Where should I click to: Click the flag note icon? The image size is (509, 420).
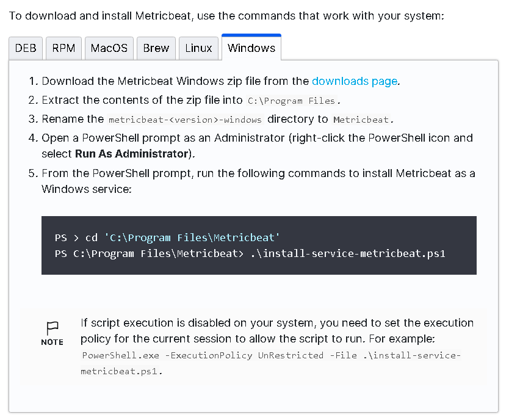[52, 328]
